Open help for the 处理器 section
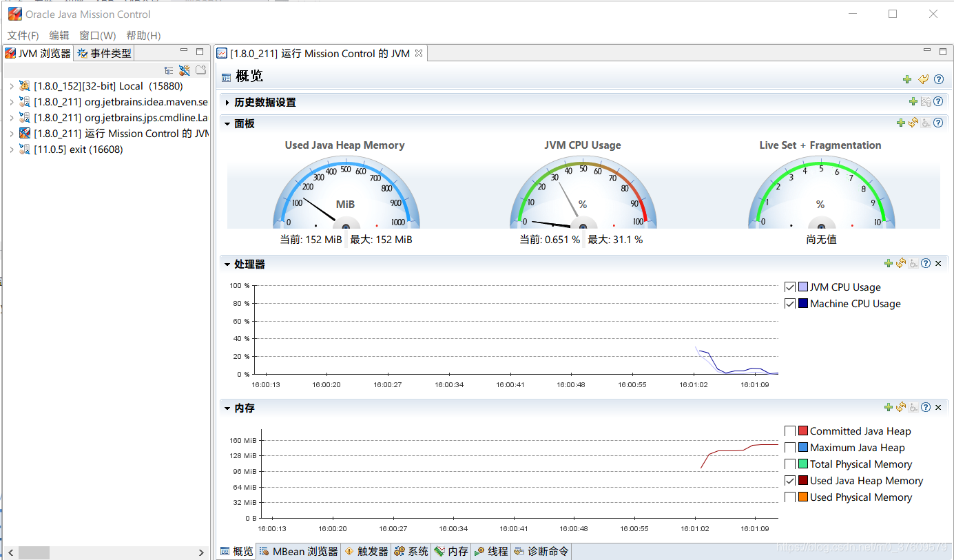The image size is (954, 560). [x=926, y=263]
